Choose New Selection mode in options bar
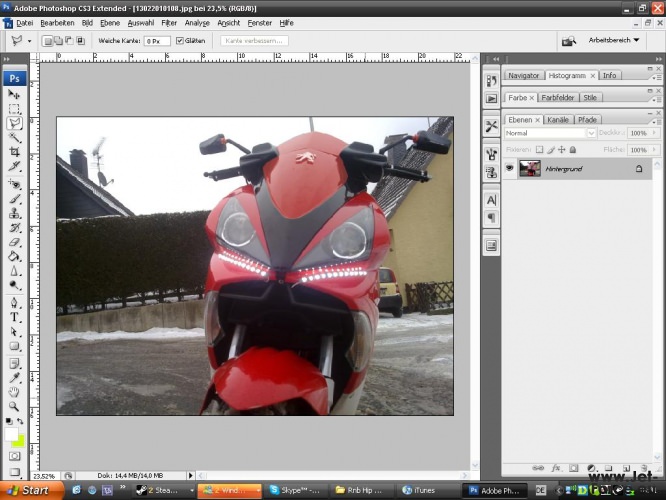 point(48,41)
